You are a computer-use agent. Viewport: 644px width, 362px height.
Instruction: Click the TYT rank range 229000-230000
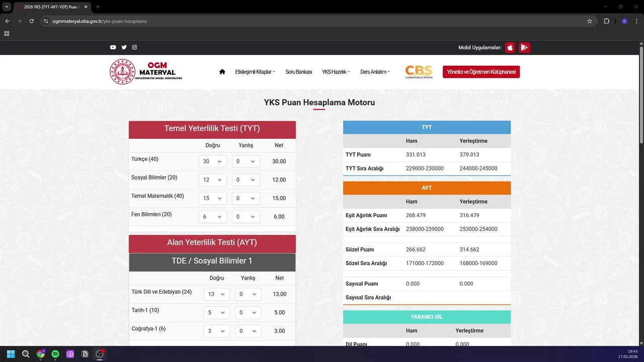[x=425, y=168]
